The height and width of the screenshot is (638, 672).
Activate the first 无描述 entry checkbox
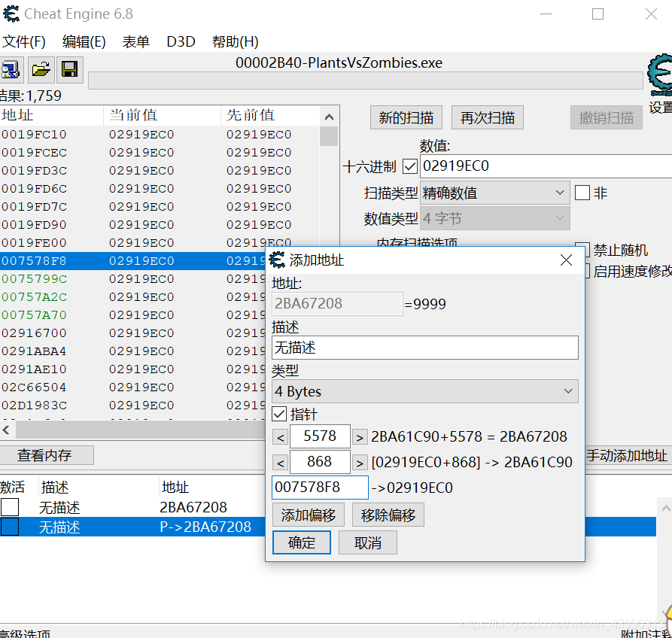(10, 507)
